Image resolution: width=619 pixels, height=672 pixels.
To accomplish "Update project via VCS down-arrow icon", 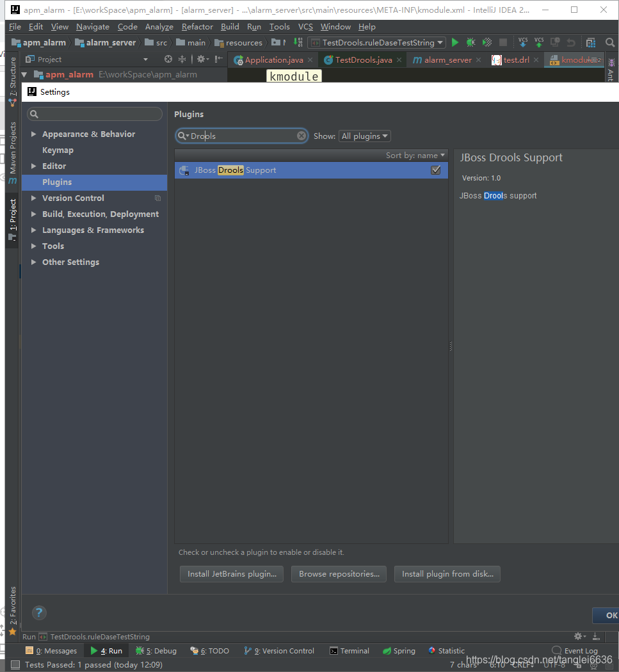I will pyautogui.click(x=523, y=42).
